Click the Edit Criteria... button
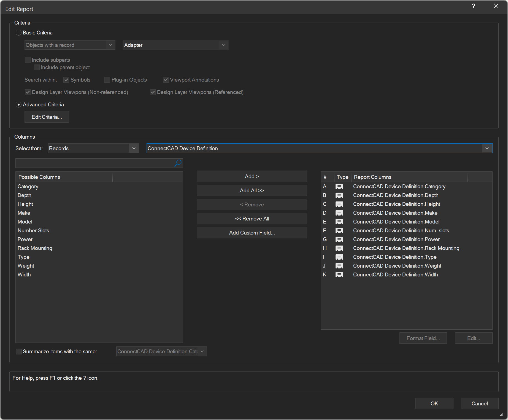The width and height of the screenshot is (508, 420). point(47,117)
